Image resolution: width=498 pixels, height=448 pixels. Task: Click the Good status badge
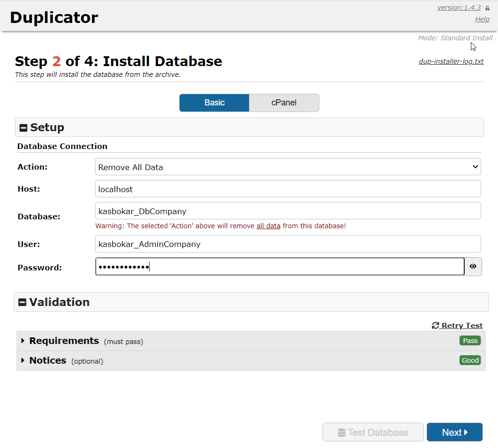[x=470, y=360]
